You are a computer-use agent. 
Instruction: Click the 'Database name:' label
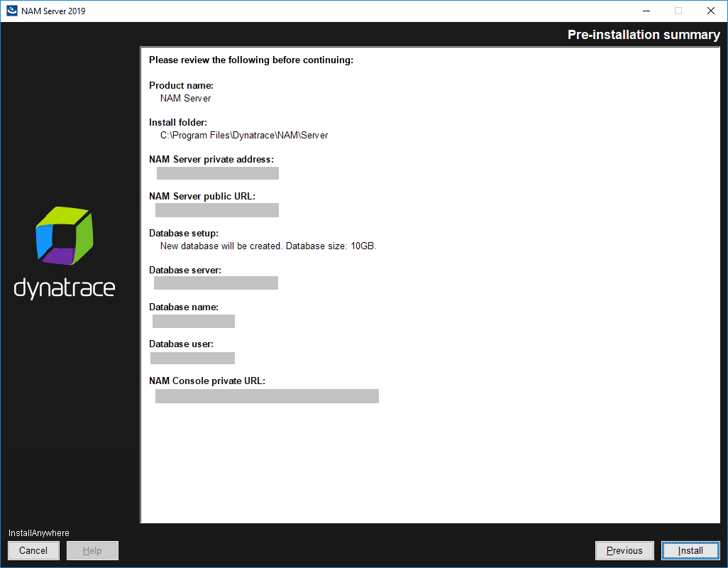184,307
